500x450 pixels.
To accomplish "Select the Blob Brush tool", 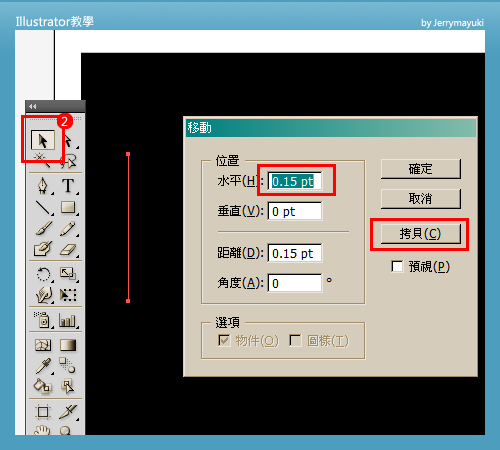I will click(x=43, y=249).
